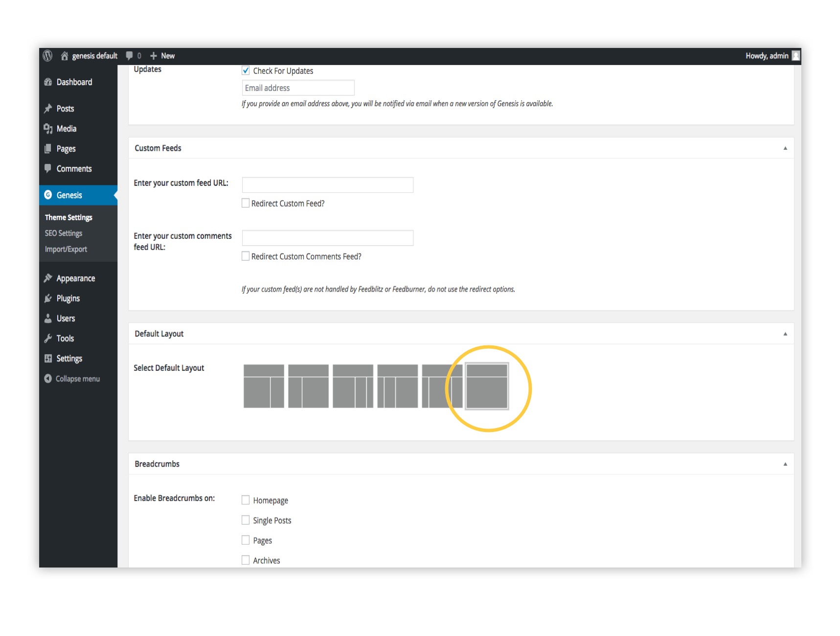
Task: Go to Import/Export submenu
Action: click(66, 249)
